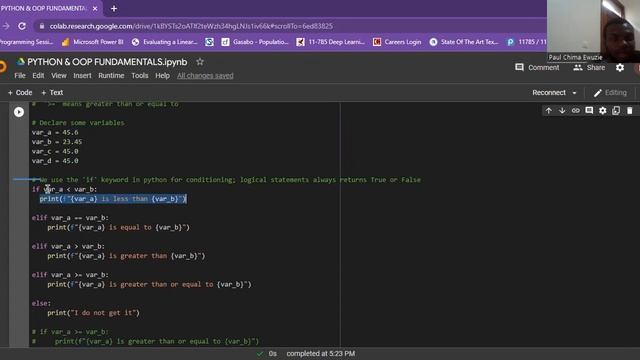
Task: Click the Reconnect button
Action: click(549, 93)
